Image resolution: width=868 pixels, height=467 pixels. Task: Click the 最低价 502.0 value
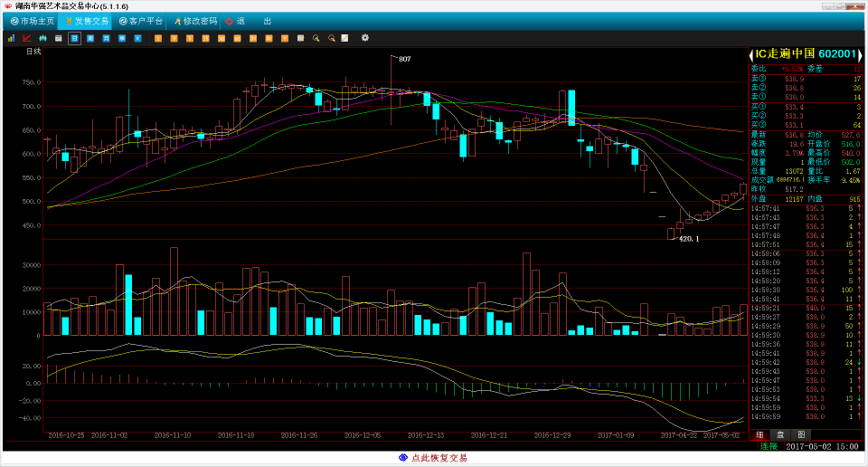(x=851, y=162)
